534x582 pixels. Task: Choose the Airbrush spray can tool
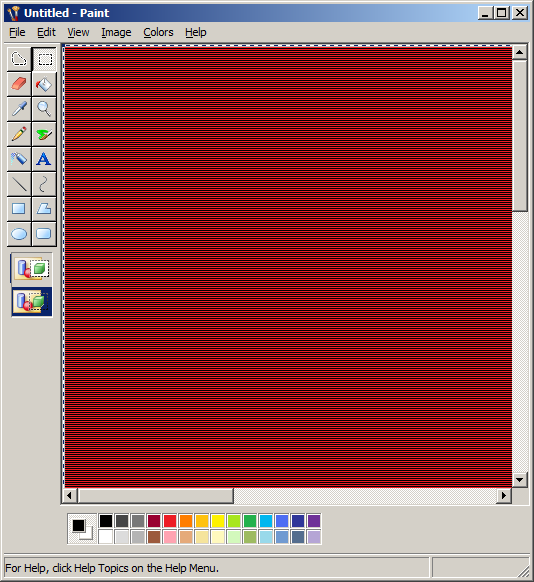click(x=19, y=159)
